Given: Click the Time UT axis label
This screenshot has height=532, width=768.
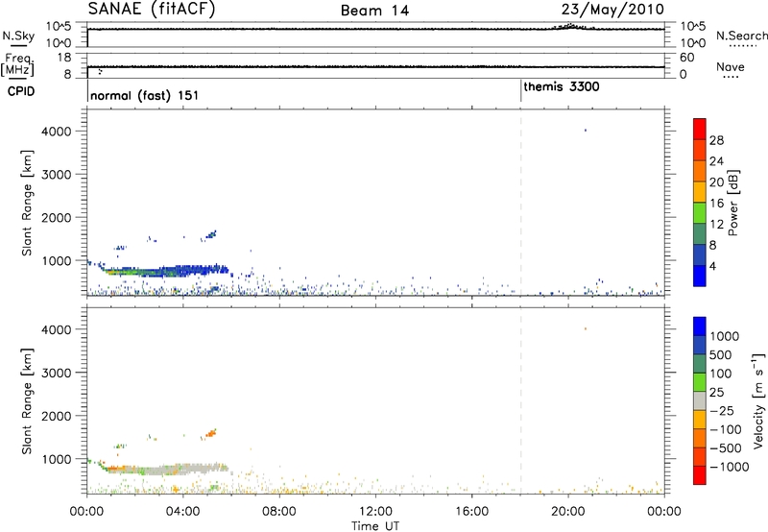Looking at the screenshot, I should tap(375, 526).
